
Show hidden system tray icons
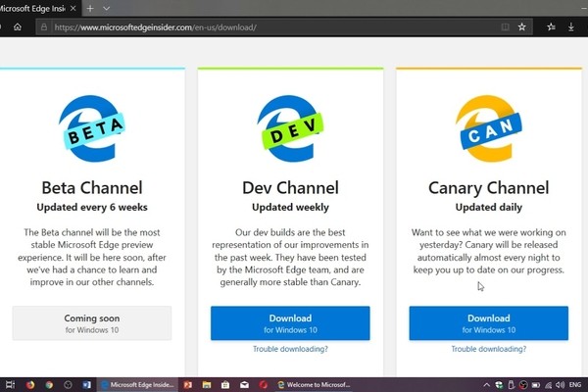[x=486, y=385]
